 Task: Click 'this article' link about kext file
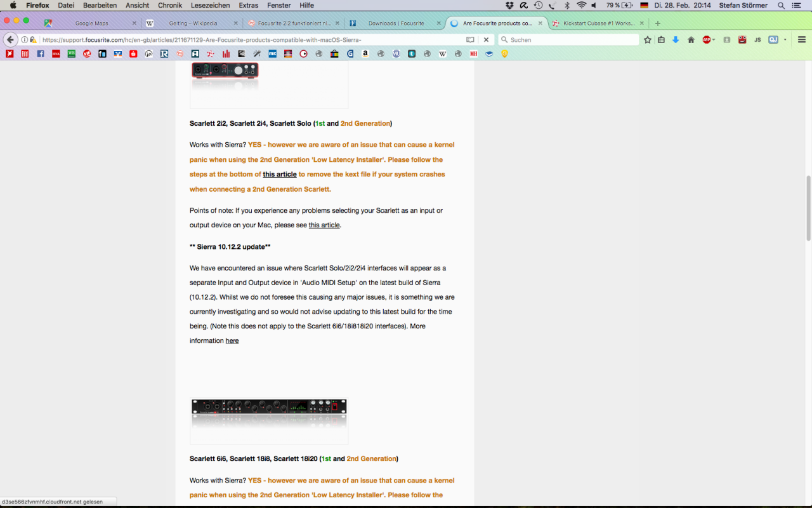click(280, 174)
